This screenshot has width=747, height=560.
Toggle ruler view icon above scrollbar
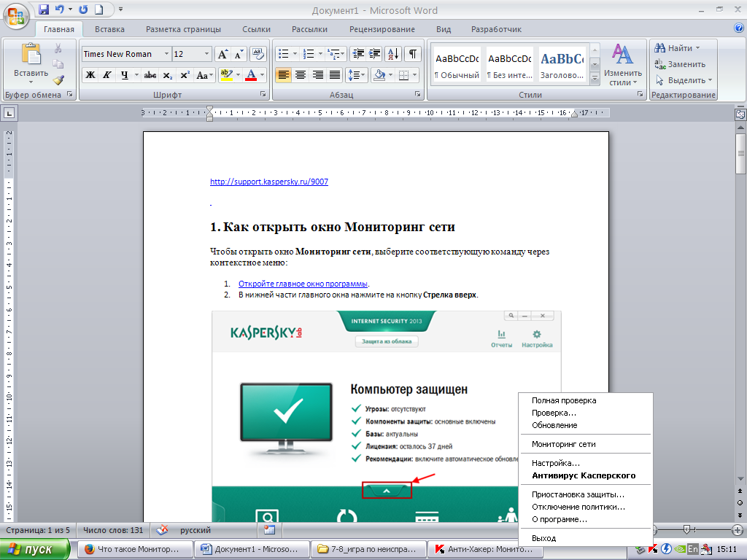pyautogui.click(x=740, y=114)
